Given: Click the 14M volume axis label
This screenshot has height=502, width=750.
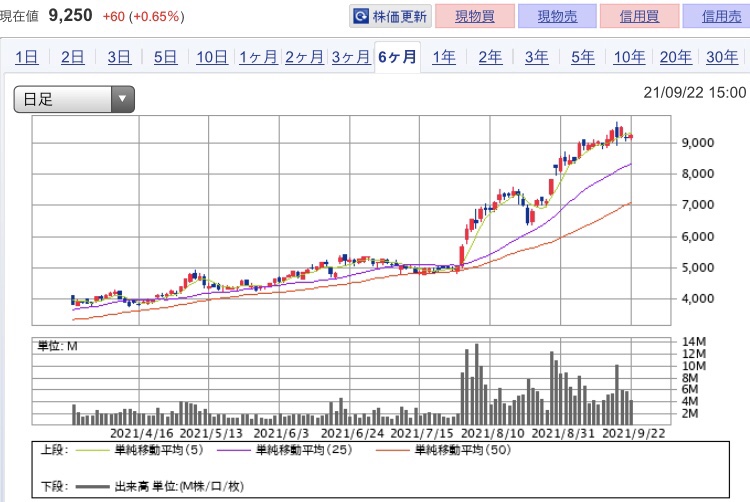Looking at the screenshot, I should pos(694,342).
